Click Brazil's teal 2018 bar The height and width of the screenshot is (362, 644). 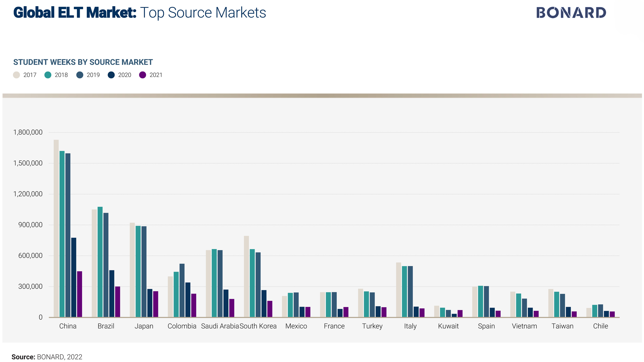(100, 262)
